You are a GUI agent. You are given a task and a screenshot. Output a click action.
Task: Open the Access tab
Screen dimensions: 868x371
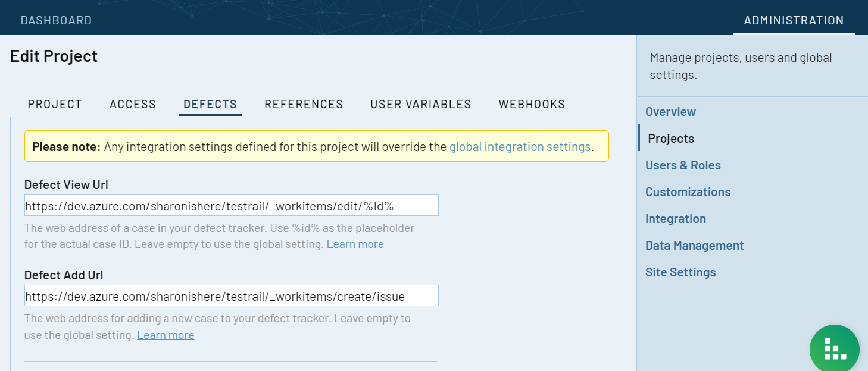coord(133,104)
